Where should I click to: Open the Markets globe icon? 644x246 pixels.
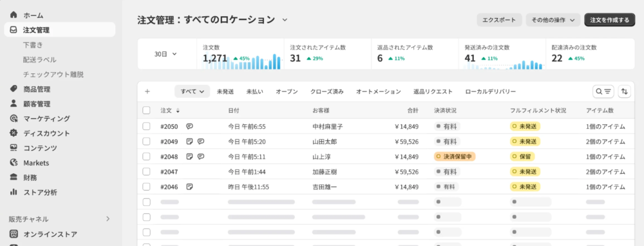tap(14, 163)
